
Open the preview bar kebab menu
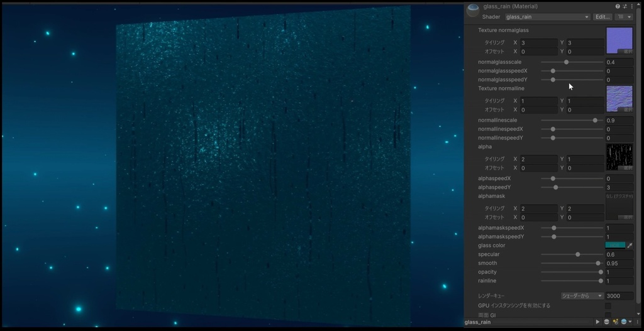(x=638, y=322)
